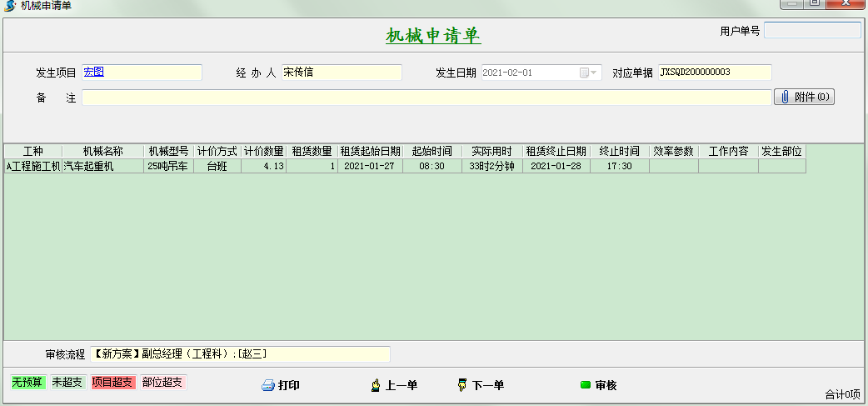Viewport: 868px width, 406px height.
Task: Select the 4.13 quantity cell
Action: click(263, 166)
